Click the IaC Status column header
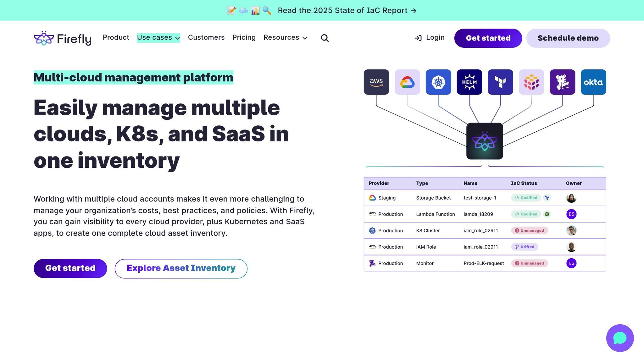644x362 pixels. click(x=524, y=183)
